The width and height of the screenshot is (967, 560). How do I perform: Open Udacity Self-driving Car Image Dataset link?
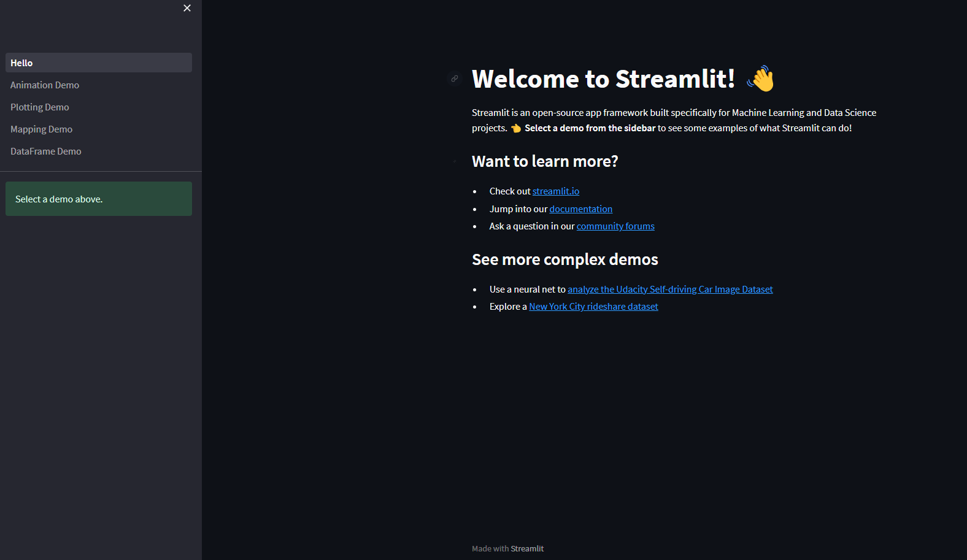(x=670, y=290)
